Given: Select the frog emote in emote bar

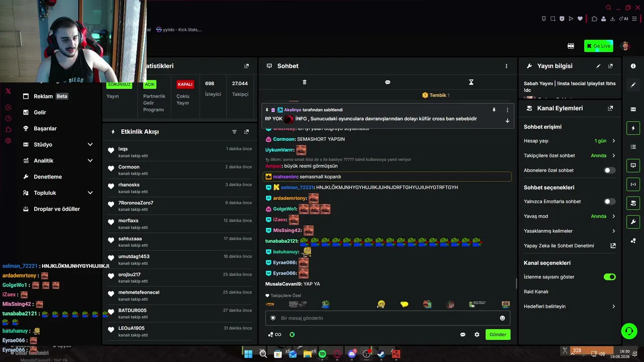Looking at the screenshot, I should [x=326, y=304].
